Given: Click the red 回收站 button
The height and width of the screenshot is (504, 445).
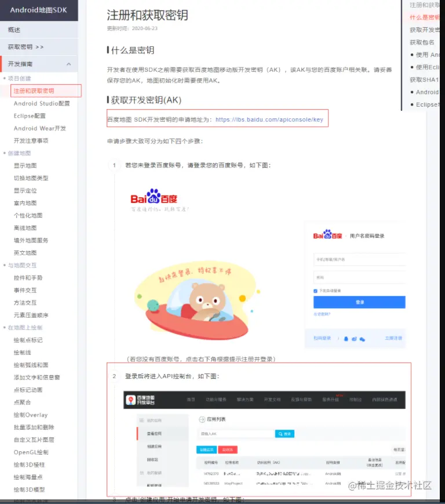Looking at the screenshot, I should point(228,449).
